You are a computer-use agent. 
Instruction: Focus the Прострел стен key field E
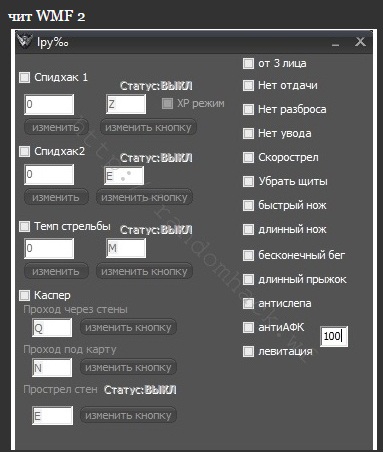tap(53, 415)
